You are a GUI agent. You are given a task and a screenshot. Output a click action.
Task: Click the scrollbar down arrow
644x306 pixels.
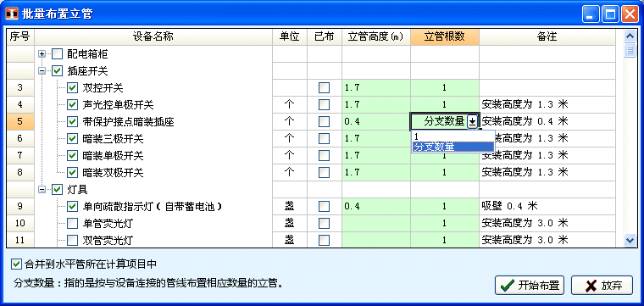coord(630,240)
